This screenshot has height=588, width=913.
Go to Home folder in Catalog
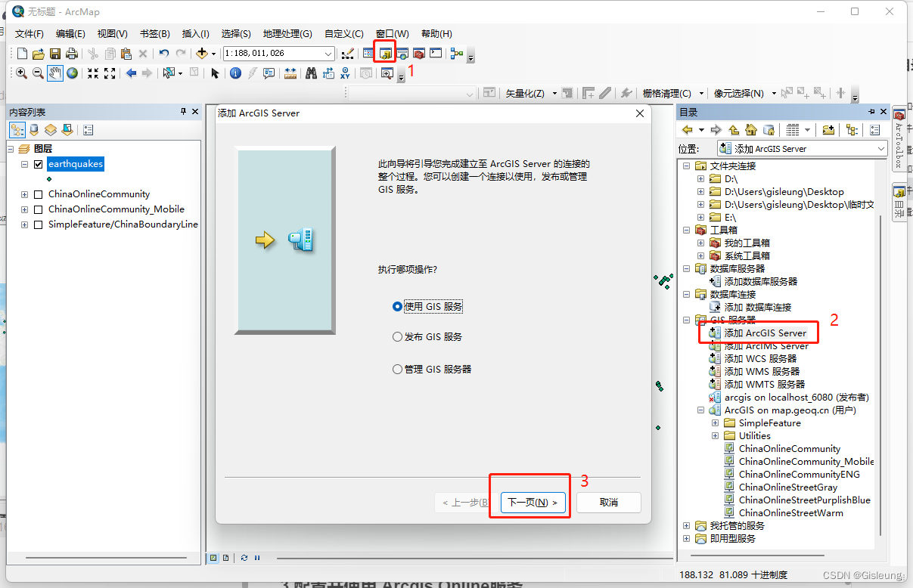tap(751, 130)
